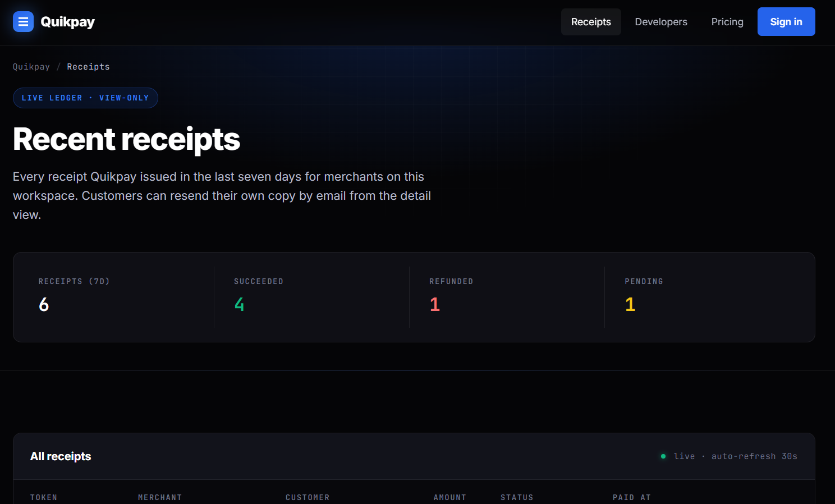Click the Quikpay brand name in the header
Screen dimensions: 835x504
coord(67,22)
